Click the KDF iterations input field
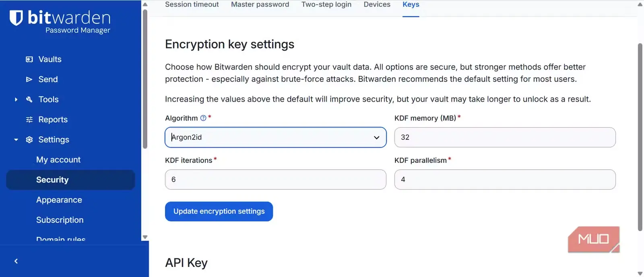This screenshot has height=277, width=644. (276, 179)
